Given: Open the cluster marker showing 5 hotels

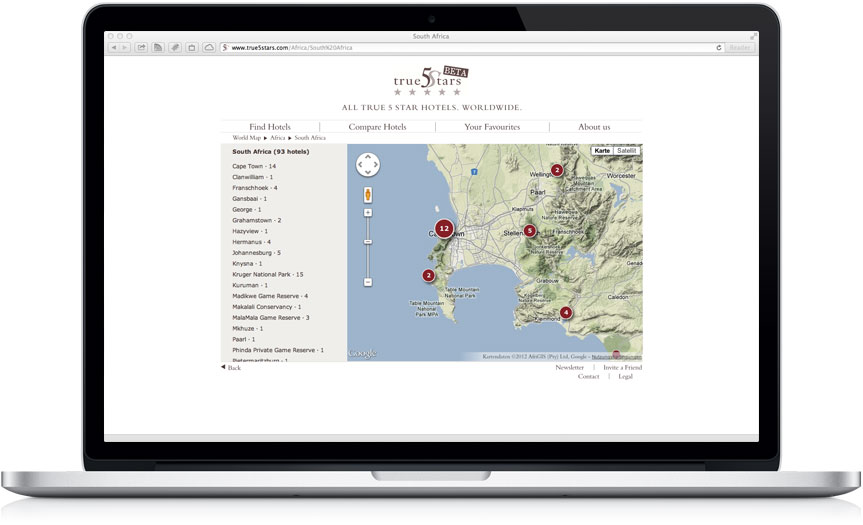Looking at the screenshot, I should (530, 231).
